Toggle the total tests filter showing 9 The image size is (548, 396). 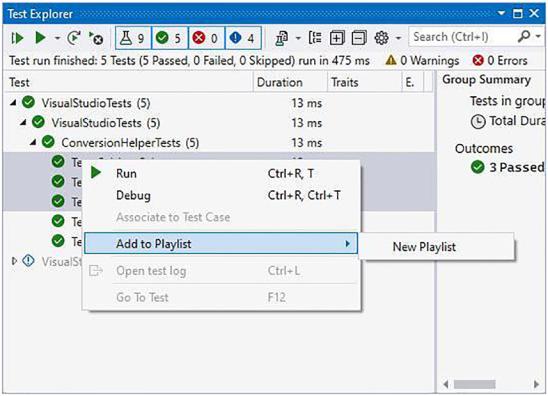133,38
